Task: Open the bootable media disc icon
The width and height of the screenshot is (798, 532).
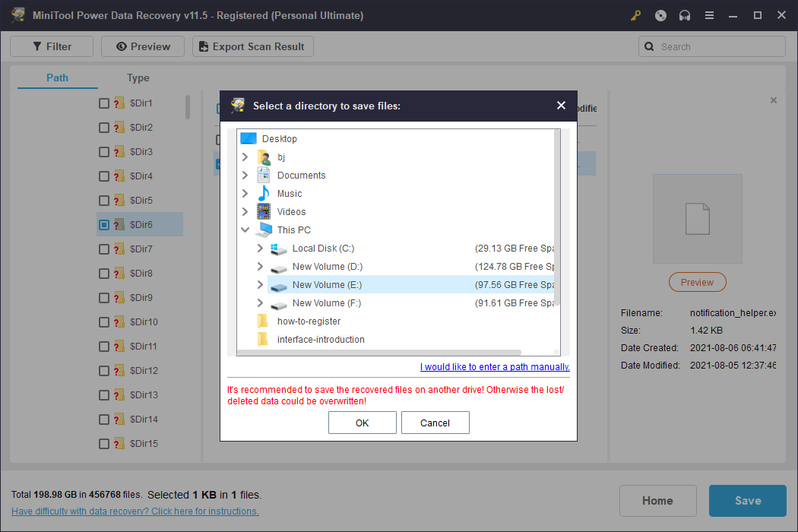Action: 660,16
